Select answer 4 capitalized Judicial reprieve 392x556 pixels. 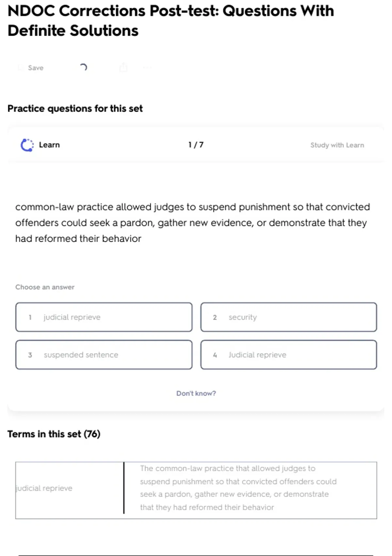(288, 355)
